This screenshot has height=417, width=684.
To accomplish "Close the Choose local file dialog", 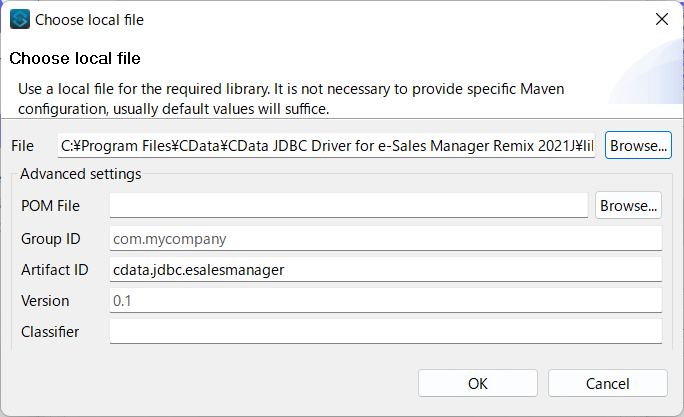I will pos(661,19).
